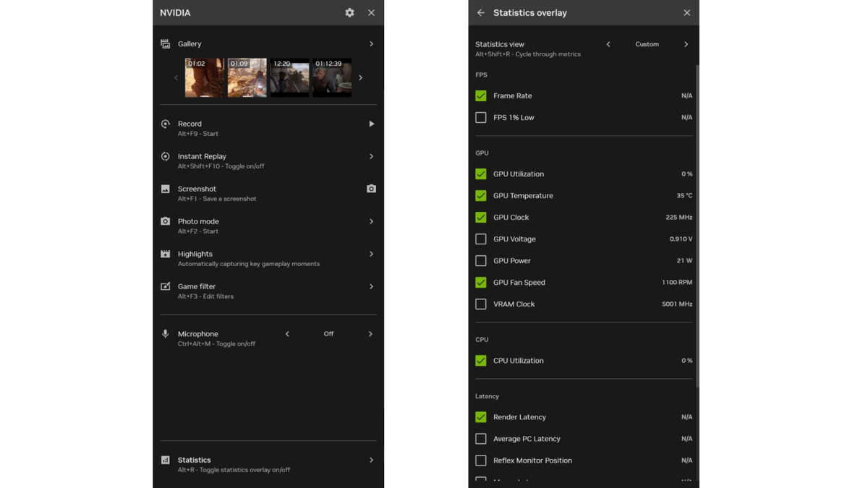Click the 1100 RPM fan speed value
868x488 pixels.
coord(677,282)
